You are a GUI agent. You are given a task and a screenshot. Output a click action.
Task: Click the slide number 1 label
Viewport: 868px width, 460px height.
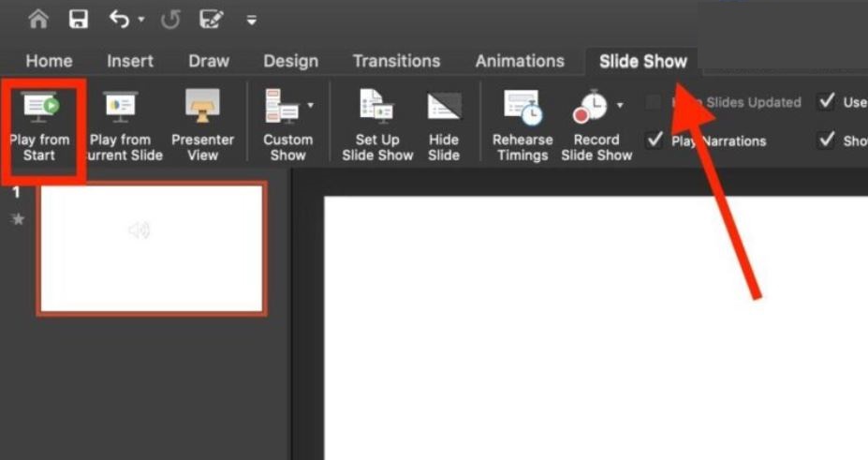coord(17,192)
